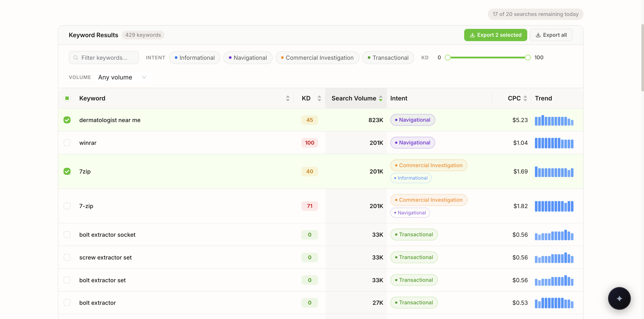This screenshot has width=644, height=319.
Task: Enable the Transactional intent filter
Action: 388,58
